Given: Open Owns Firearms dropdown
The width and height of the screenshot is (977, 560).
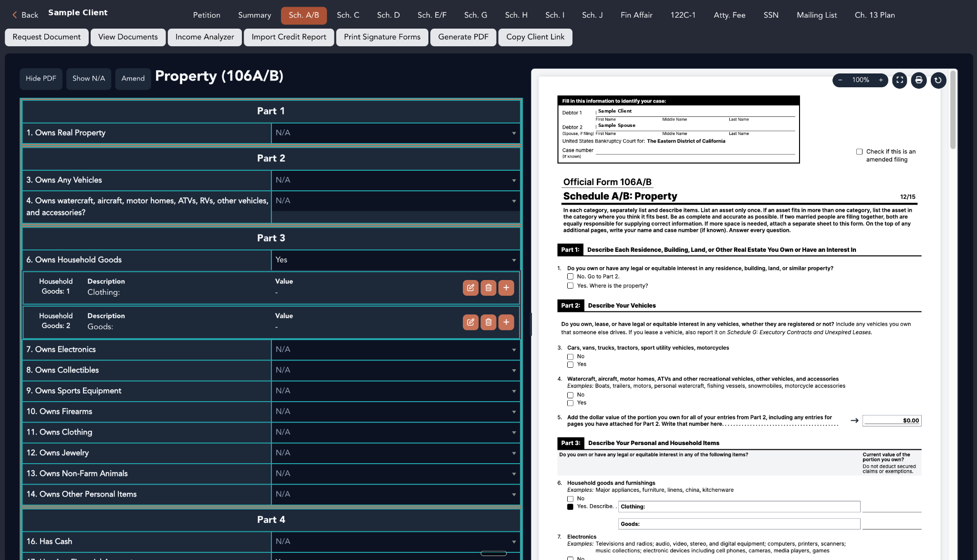Looking at the screenshot, I should pos(395,412).
